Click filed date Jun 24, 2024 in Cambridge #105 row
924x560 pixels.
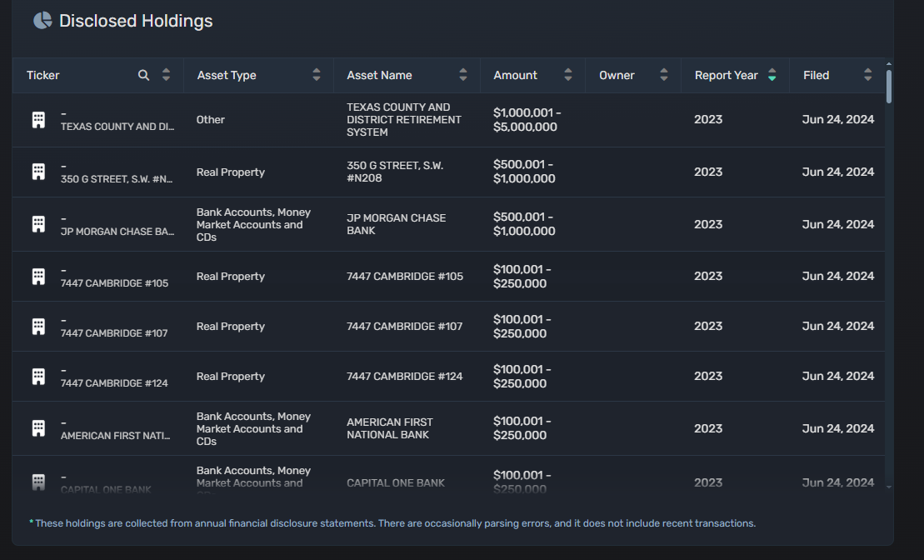point(838,276)
